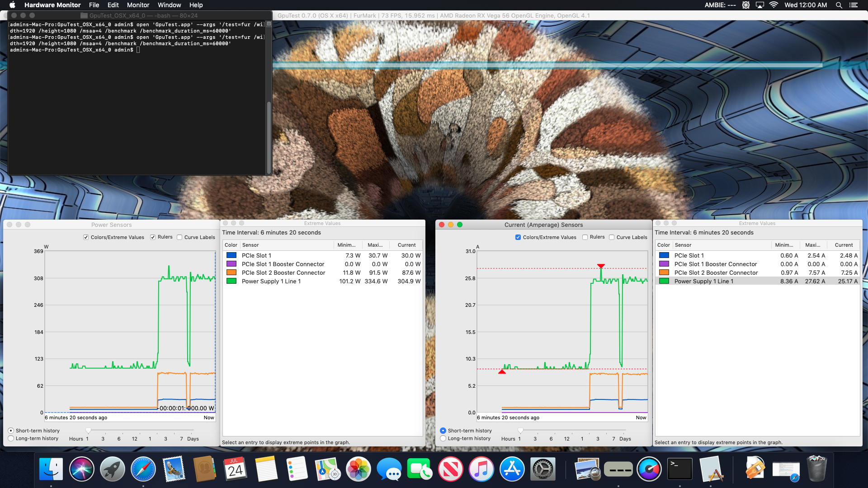
Task: Open Finder from the dock
Action: pyautogui.click(x=51, y=469)
